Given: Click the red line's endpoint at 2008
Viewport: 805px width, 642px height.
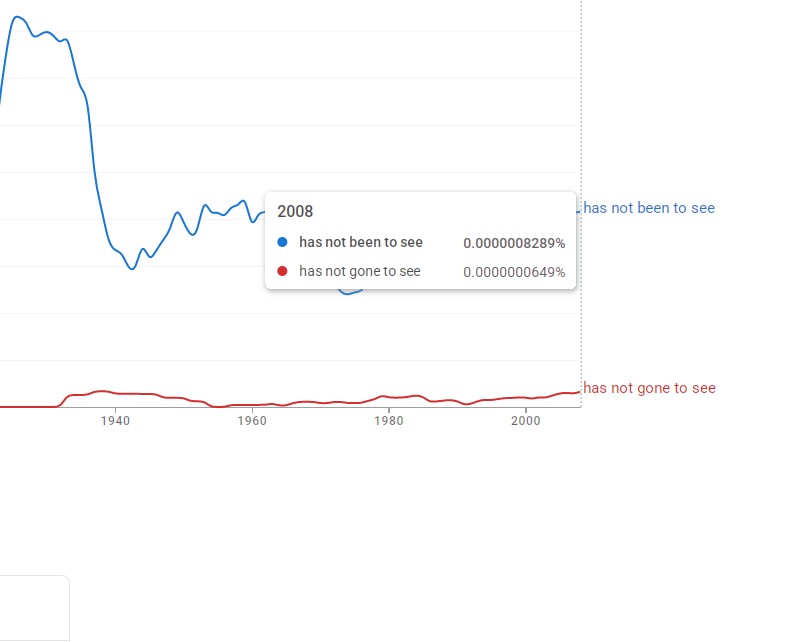Looking at the screenshot, I should pyautogui.click(x=579, y=392).
